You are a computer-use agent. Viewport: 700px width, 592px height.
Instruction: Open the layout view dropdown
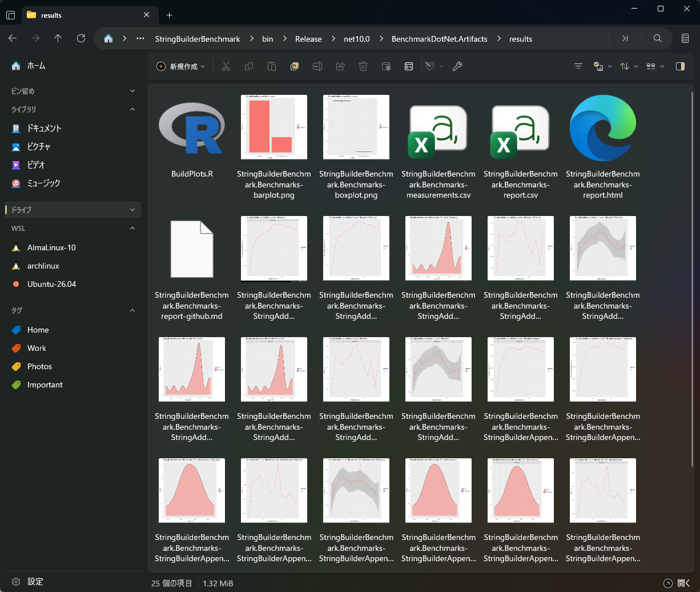655,66
